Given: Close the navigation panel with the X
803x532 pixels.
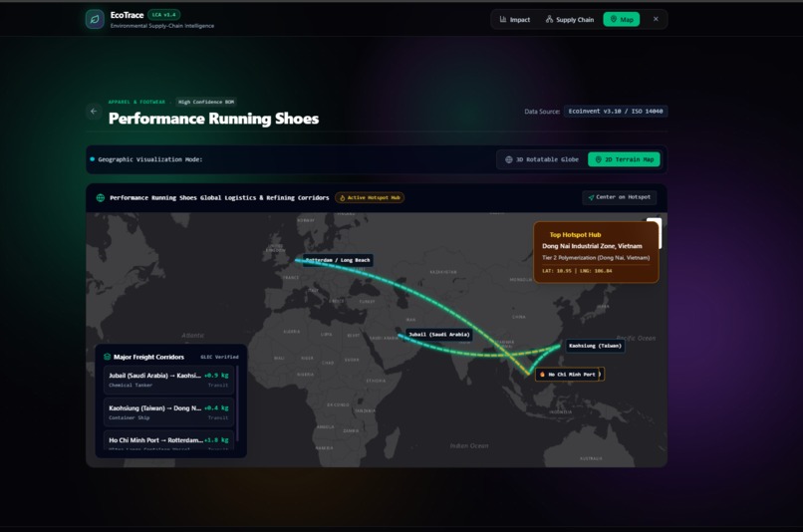Looking at the screenshot, I should click(x=656, y=19).
